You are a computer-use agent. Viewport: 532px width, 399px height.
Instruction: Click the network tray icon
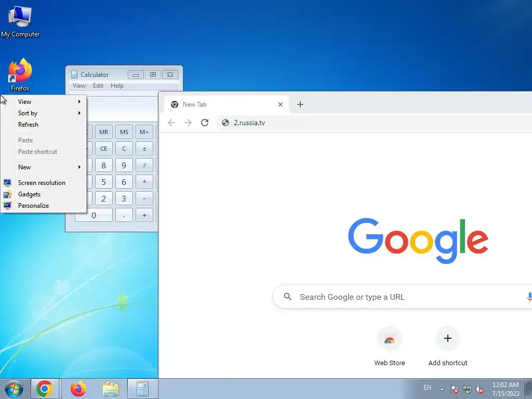467,389
